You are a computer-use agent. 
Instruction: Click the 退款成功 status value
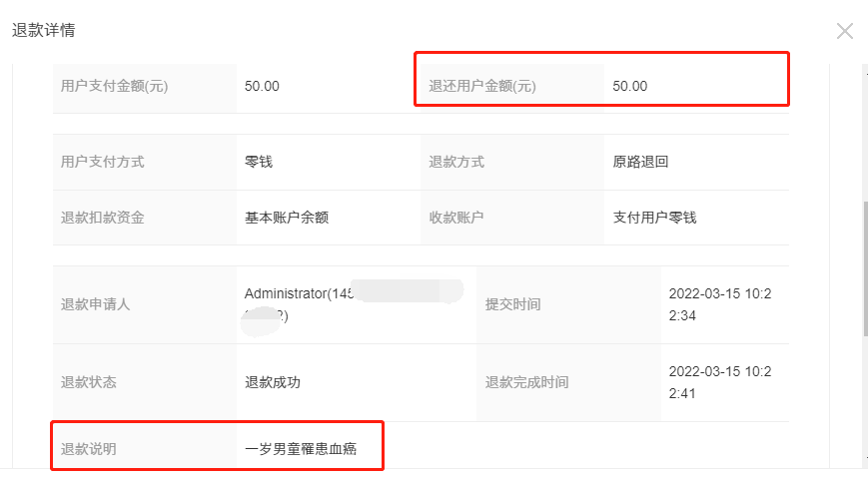[x=273, y=382]
